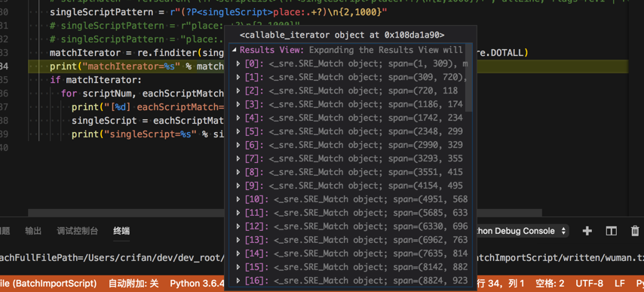The image size is (644, 292).
Task: Kill terminal with trash icon
Action: 636,231
